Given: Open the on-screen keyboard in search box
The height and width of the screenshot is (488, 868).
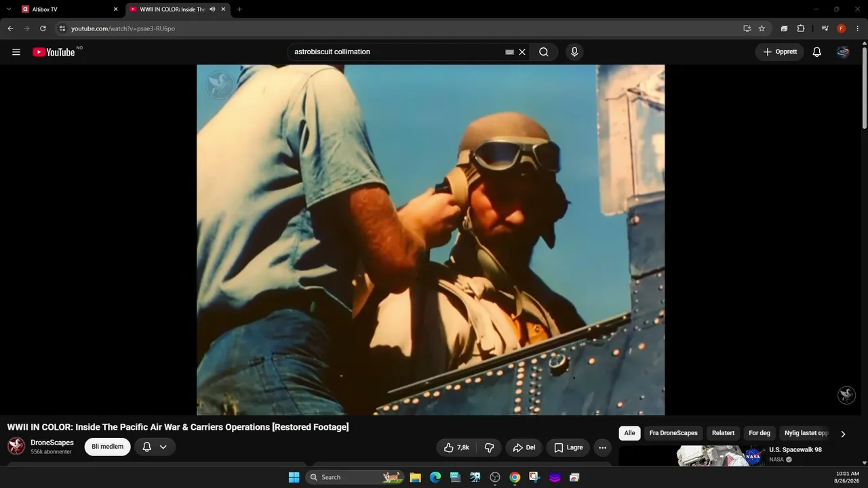Looking at the screenshot, I should click(509, 52).
